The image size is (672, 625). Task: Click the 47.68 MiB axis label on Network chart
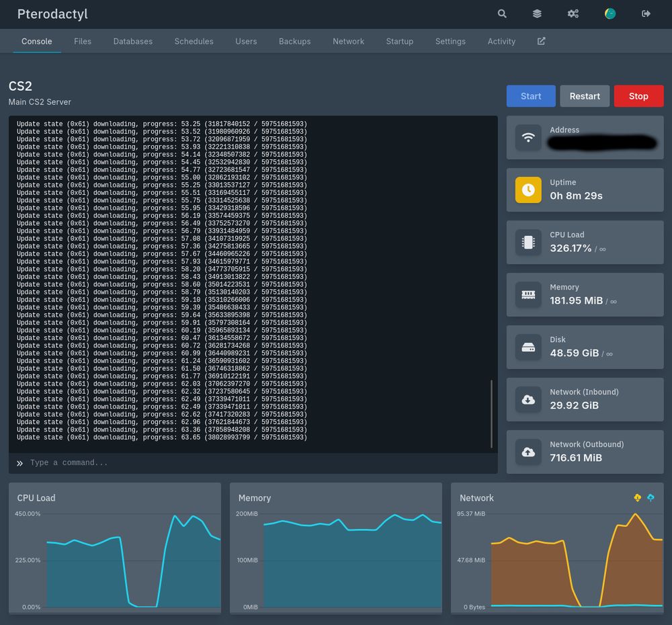471,560
